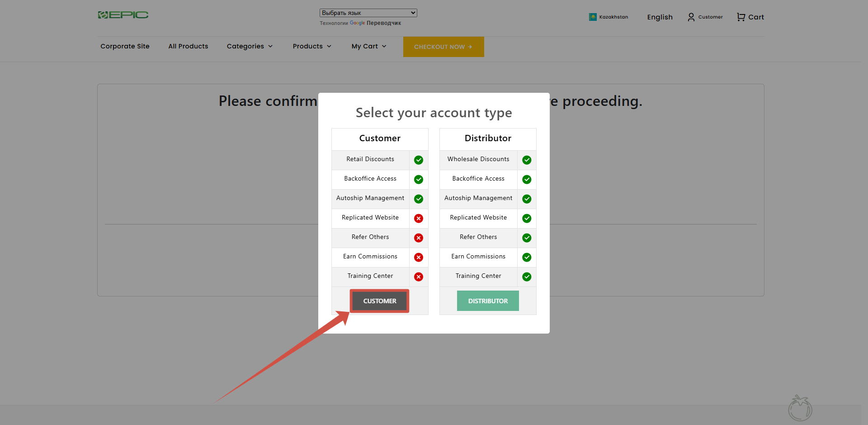Click the Kazakhstan flag icon
This screenshot has width=868, height=425.
tap(593, 17)
